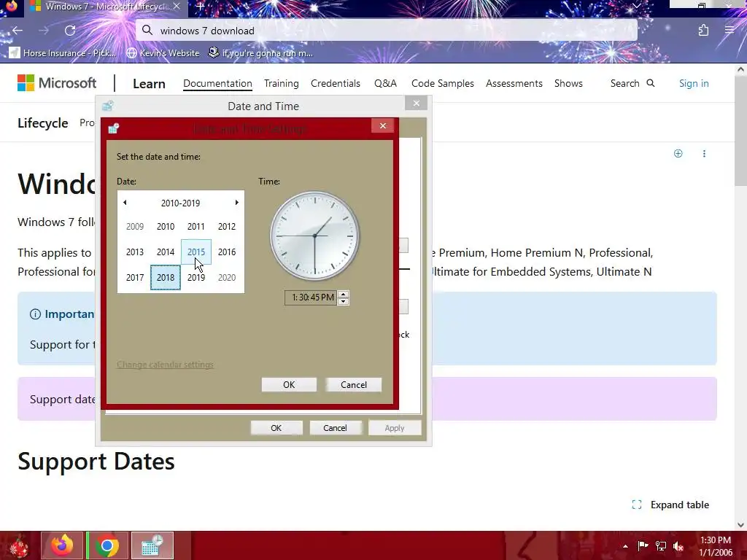Click Expand table button
747x560 pixels.
[x=671, y=505]
